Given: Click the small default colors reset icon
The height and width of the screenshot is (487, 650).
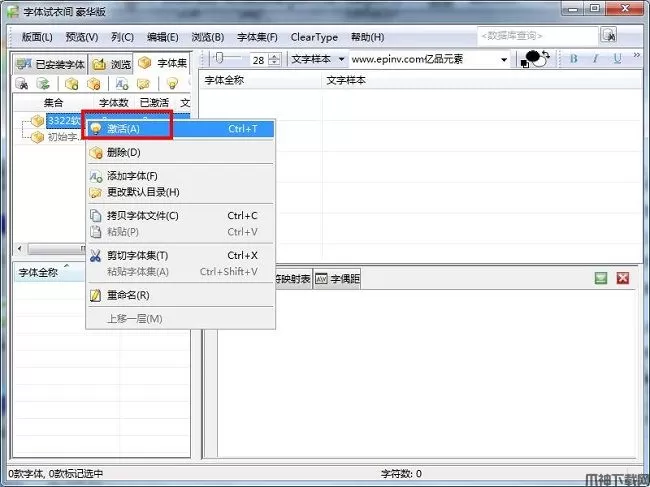Looking at the screenshot, I should pyautogui.click(x=525, y=64).
